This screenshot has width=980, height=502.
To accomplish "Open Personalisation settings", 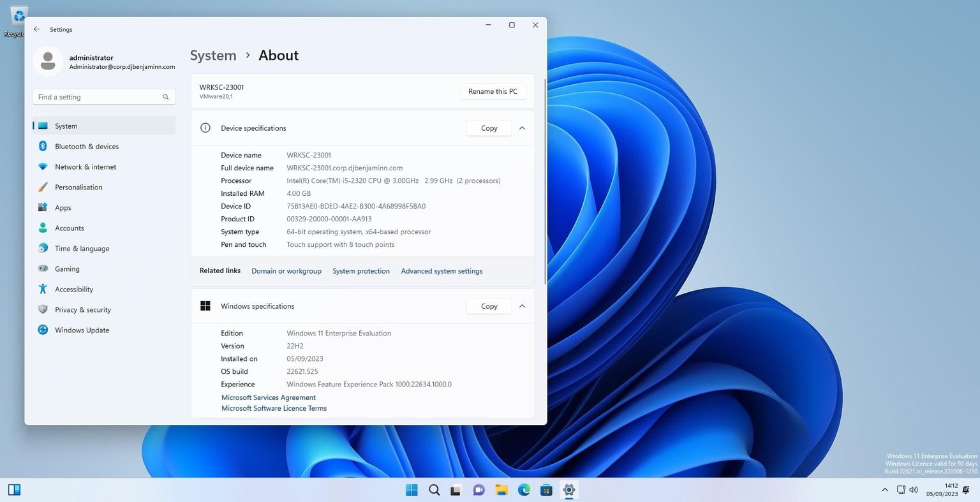I will pos(104,187).
